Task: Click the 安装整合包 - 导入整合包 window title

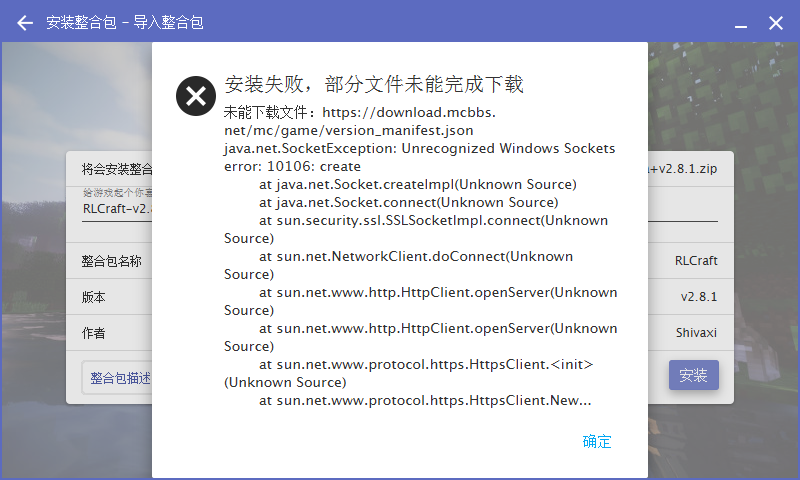Action: point(125,22)
